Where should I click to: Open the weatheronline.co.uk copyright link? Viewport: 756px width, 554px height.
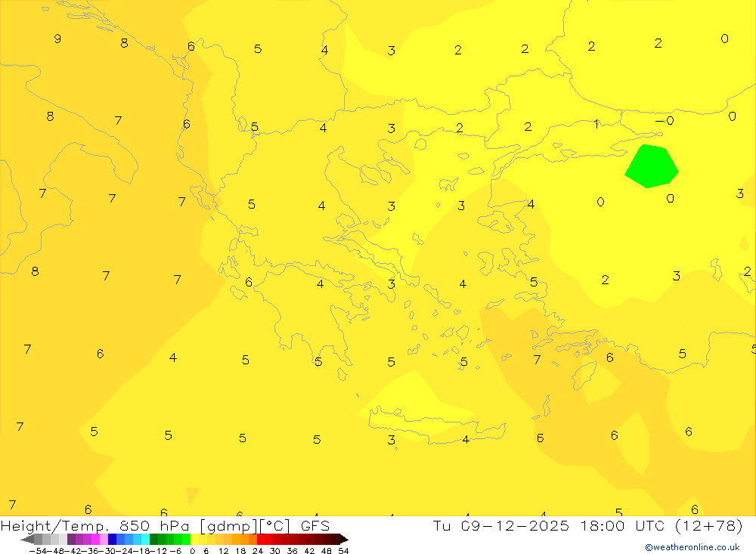(692, 547)
